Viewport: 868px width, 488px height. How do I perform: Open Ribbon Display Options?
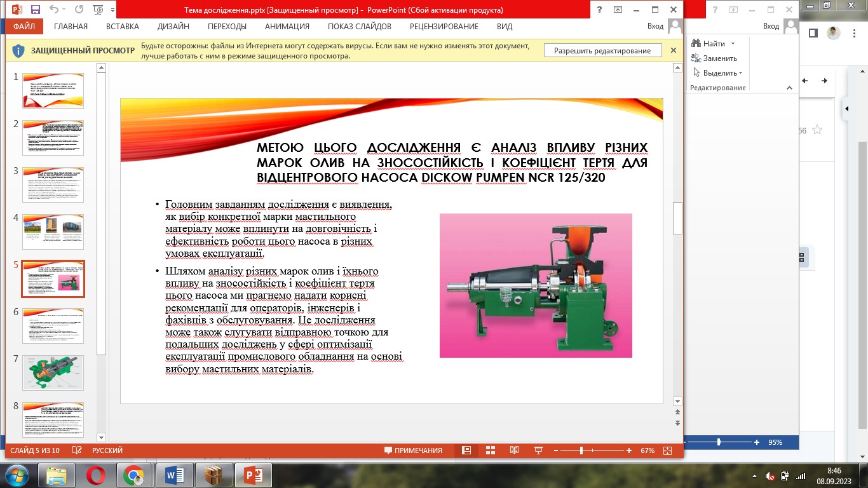tap(618, 10)
